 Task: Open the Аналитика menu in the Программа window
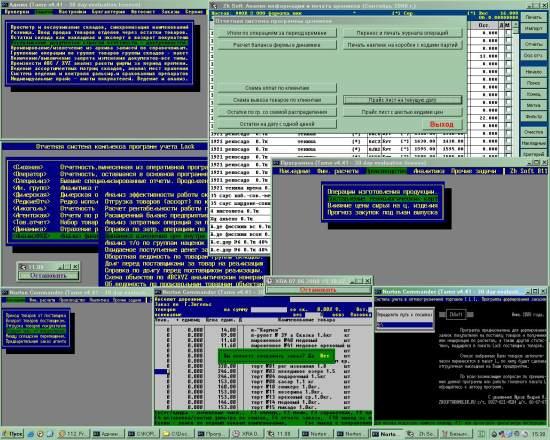(429, 171)
